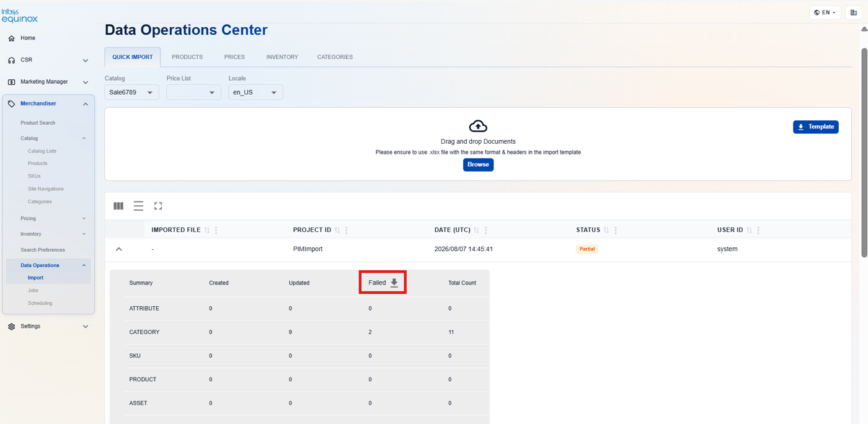This screenshot has width=868, height=424.
Task: Click the system user ID cell
Action: tap(727, 249)
